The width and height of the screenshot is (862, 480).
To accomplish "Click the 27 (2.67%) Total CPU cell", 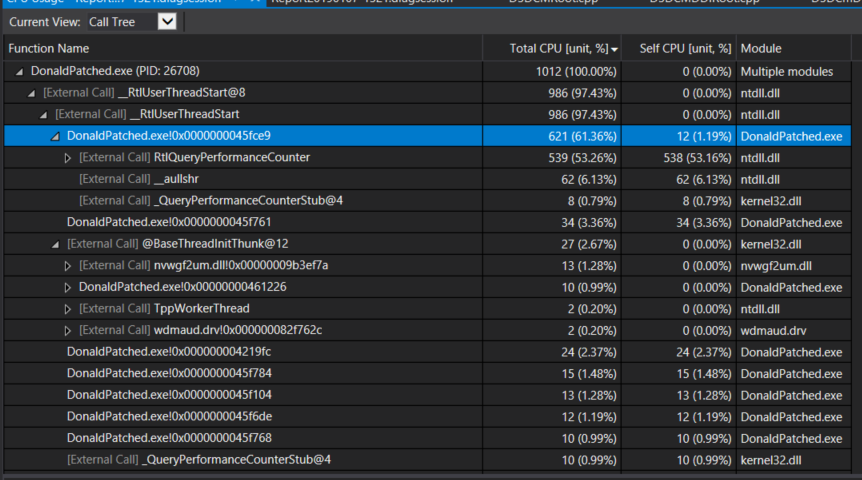I will tap(552, 244).
